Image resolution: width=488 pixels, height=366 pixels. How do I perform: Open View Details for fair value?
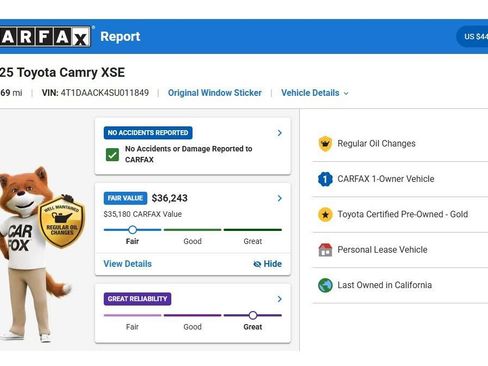pos(128,264)
